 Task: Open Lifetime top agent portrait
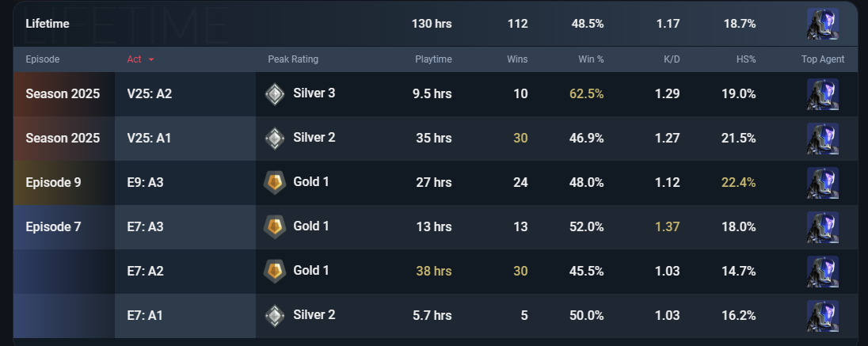pos(823,24)
